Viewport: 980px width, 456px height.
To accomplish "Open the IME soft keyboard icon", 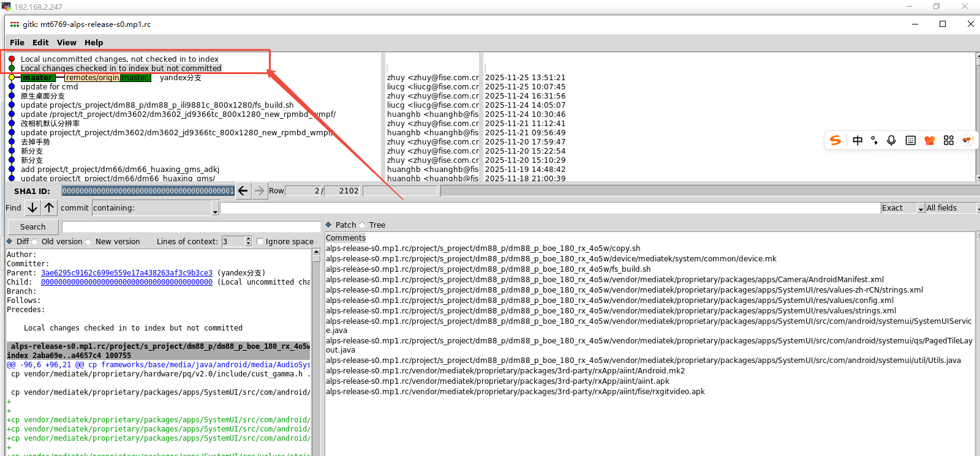I will tap(911, 140).
